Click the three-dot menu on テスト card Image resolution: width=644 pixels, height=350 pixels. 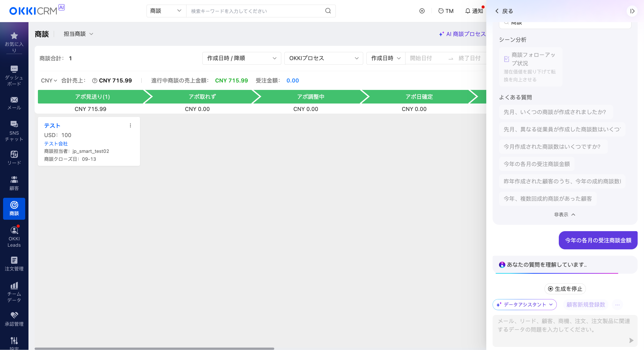click(x=130, y=125)
